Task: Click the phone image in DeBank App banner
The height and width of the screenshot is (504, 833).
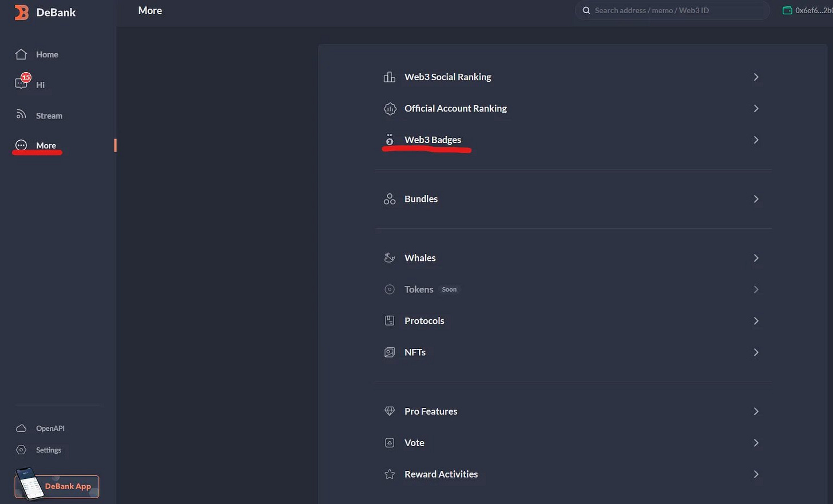Action: pos(29,484)
